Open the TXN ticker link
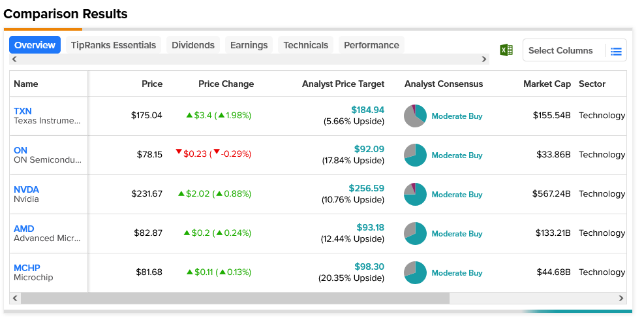The image size is (644, 324). [x=23, y=111]
